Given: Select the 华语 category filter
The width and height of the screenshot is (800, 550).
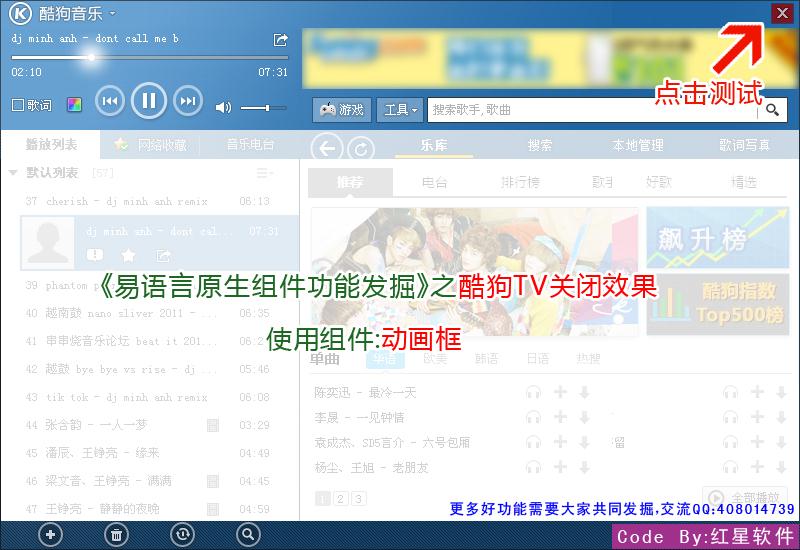Looking at the screenshot, I should point(385,359).
